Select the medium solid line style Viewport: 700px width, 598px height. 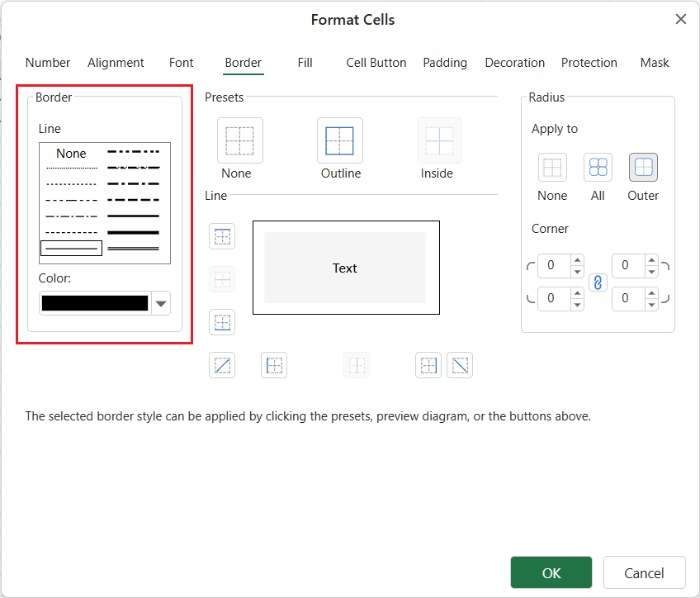[134, 216]
